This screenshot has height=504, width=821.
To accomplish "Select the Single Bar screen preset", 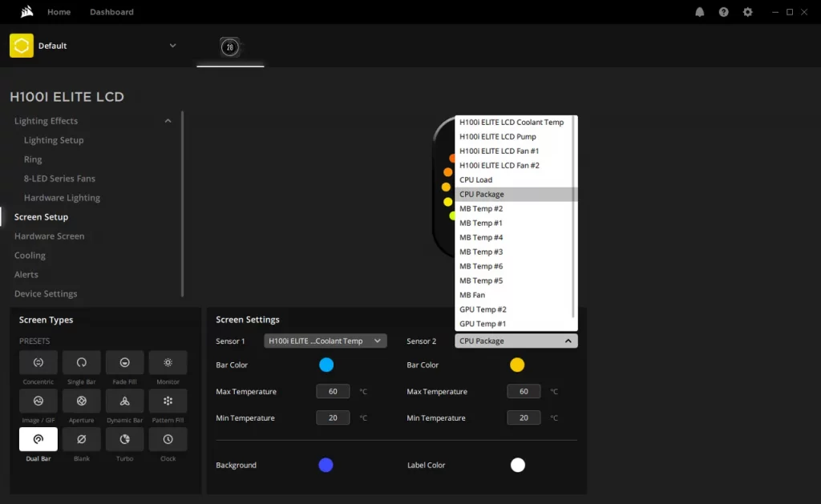I will tap(82, 362).
